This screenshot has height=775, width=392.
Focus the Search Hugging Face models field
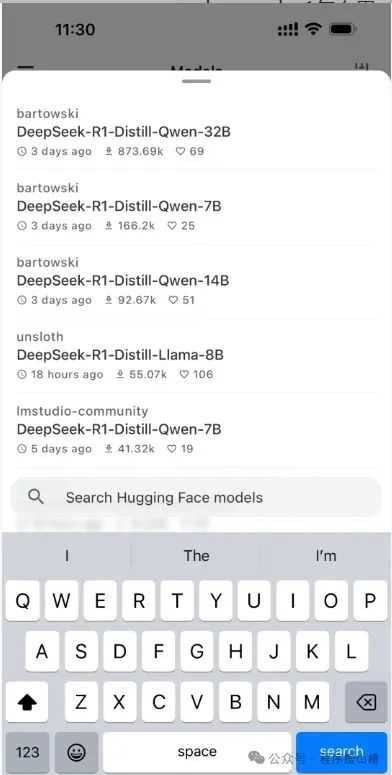[196, 497]
